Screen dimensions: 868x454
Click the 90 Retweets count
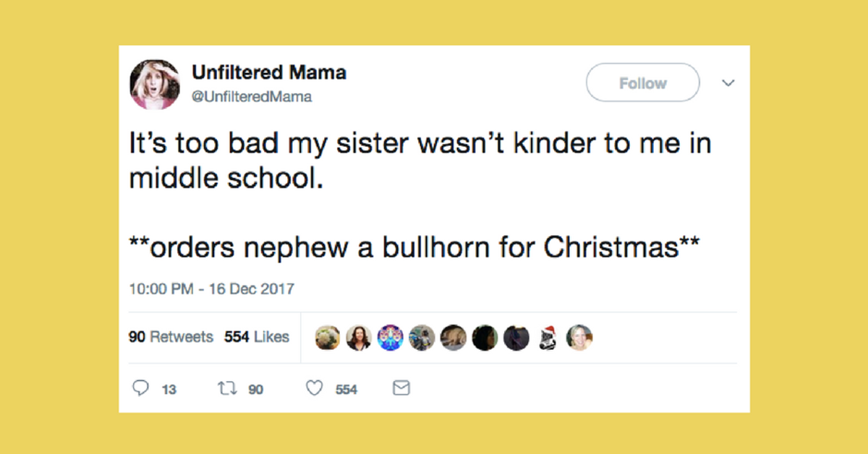pos(171,337)
